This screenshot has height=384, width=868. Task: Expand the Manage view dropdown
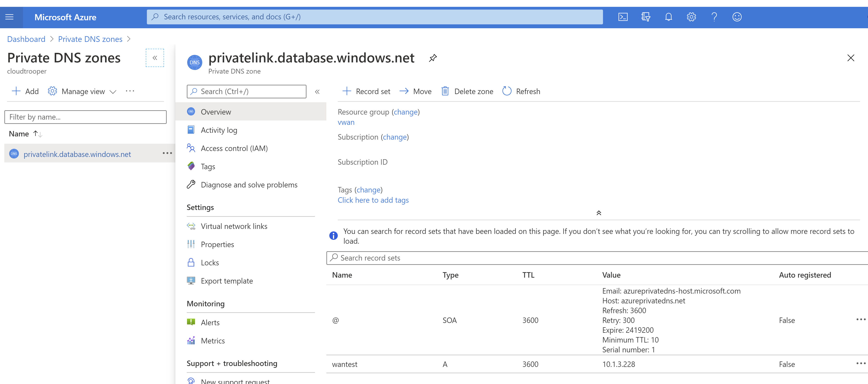[x=82, y=91]
